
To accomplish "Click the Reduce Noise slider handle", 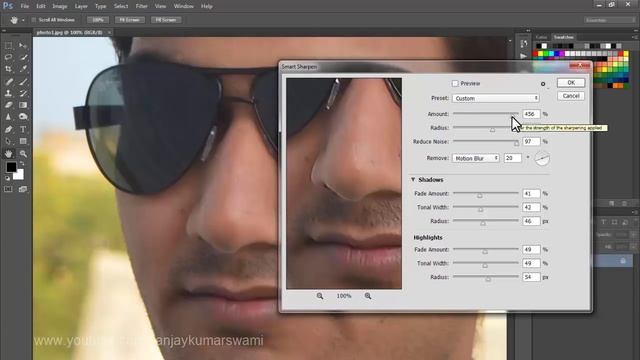I will coord(516,143).
